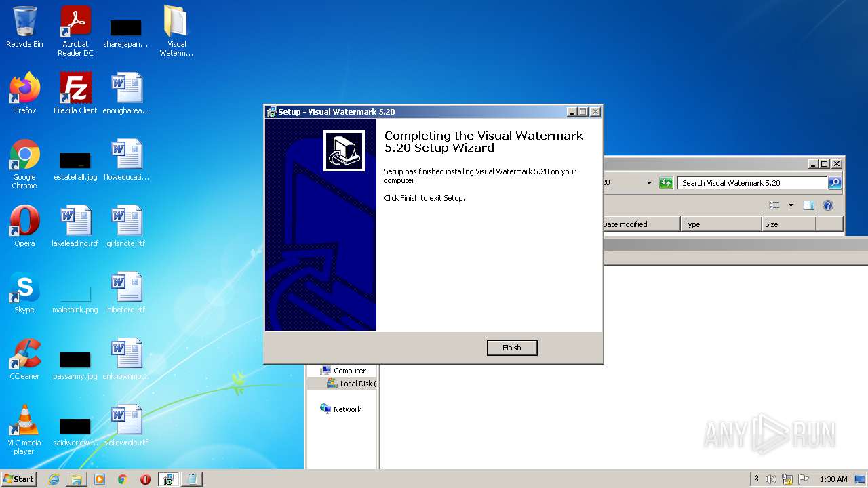868x488 pixels.
Task: Select Local Disk in navigation pane
Action: [351, 384]
